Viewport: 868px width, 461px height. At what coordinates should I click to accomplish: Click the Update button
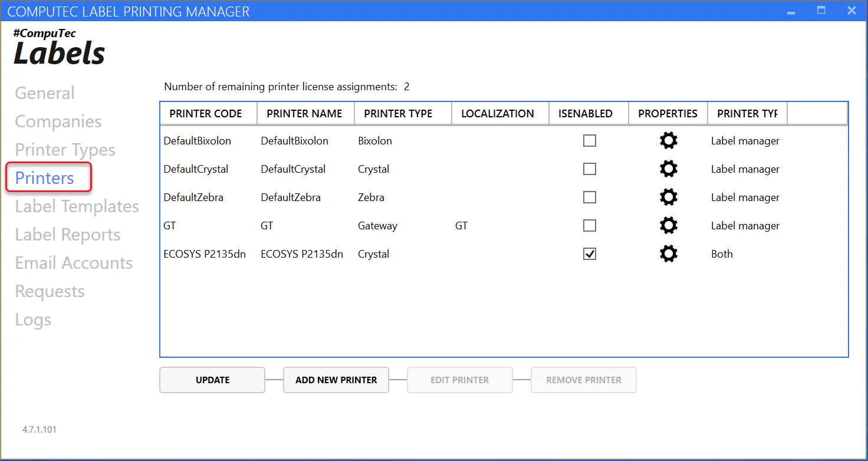click(212, 380)
